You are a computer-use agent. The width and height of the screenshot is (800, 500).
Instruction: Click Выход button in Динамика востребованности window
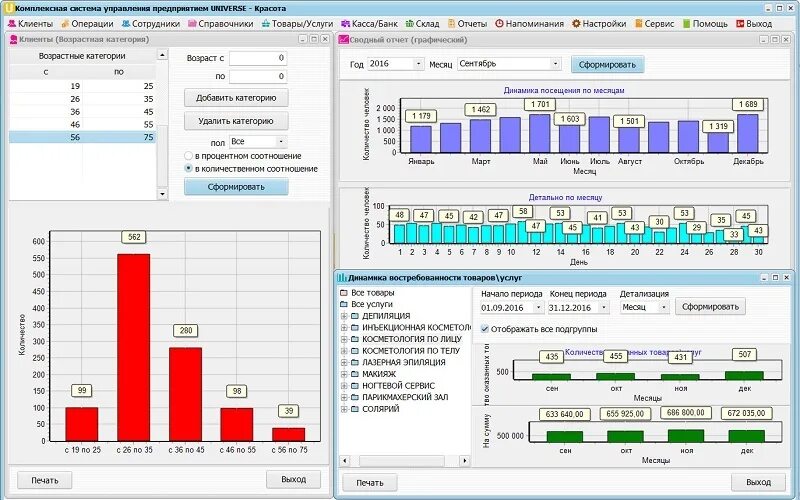(758, 482)
